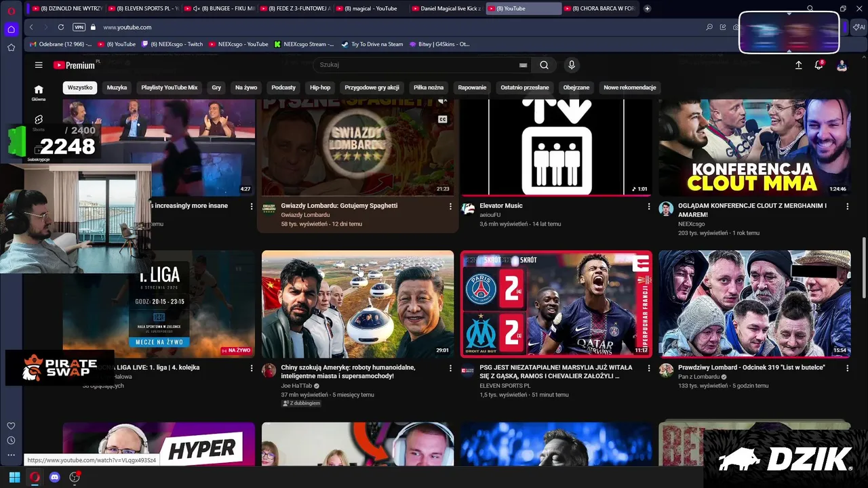Open Shorts in YouTube mini sidebar

click(x=39, y=122)
